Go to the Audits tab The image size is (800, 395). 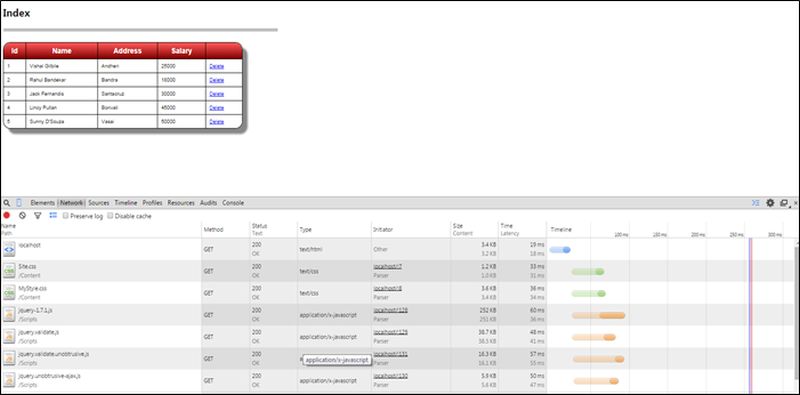(208, 203)
